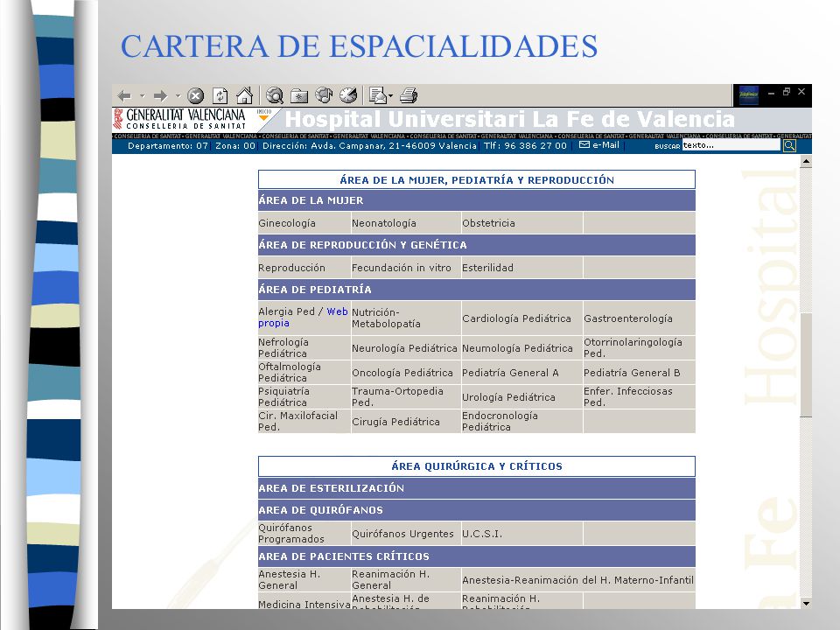The width and height of the screenshot is (840, 630).
Task: Select Quirófanos Urgentes cell
Action: click(405, 534)
